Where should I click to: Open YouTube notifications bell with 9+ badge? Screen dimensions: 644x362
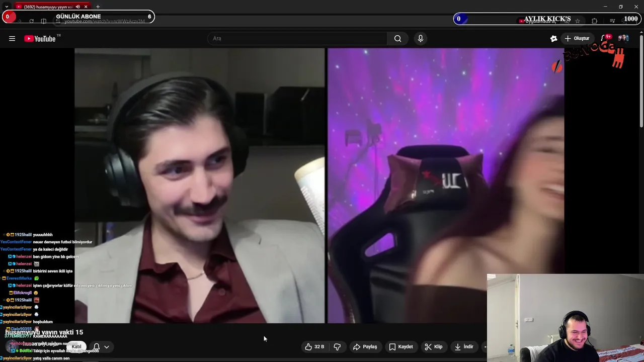pos(605,39)
